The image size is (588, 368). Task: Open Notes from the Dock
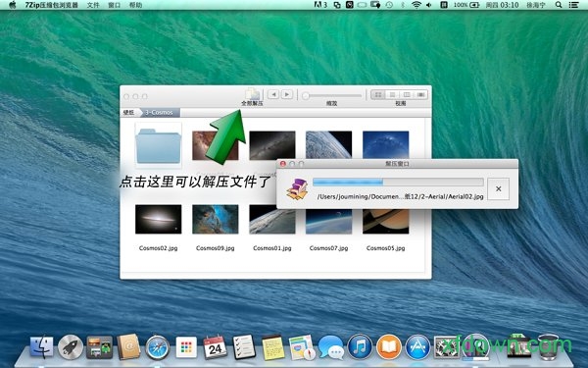pyautogui.click(x=272, y=347)
